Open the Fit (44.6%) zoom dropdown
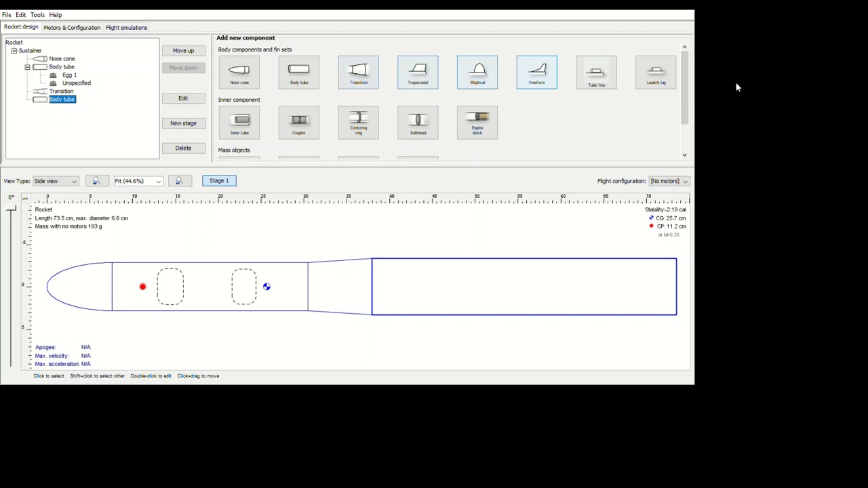This screenshot has height=488, width=868. point(138,181)
